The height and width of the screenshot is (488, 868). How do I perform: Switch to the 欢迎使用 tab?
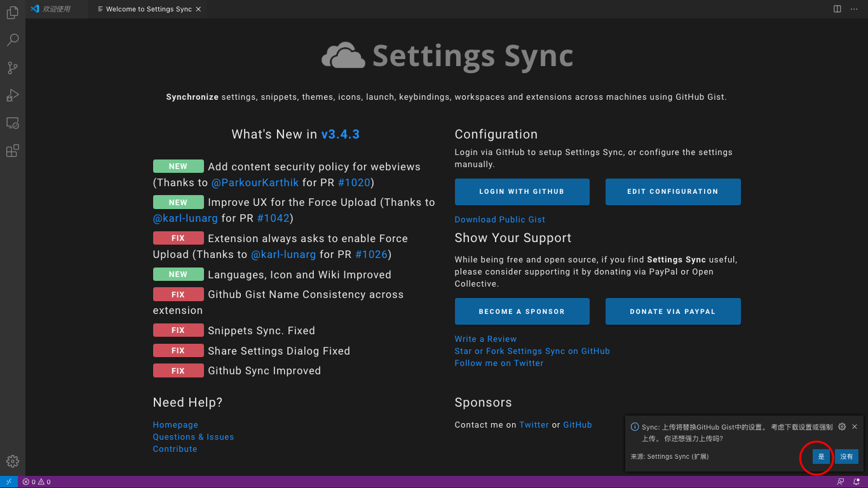(x=56, y=9)
